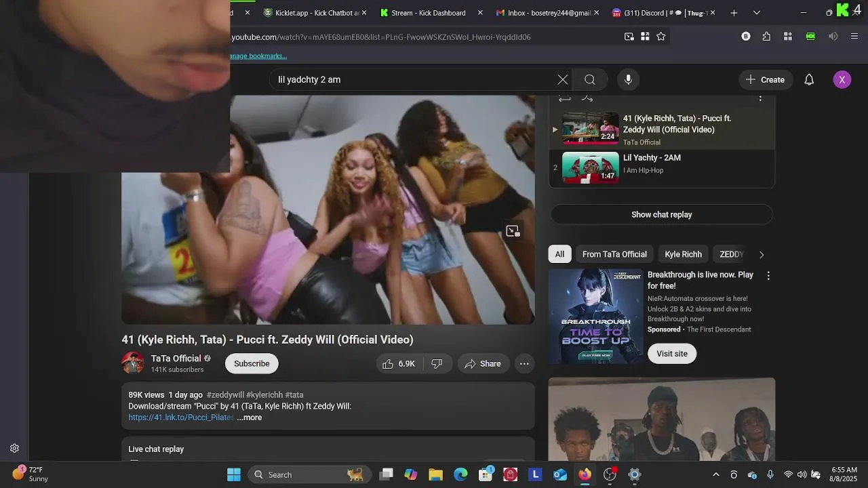Click the #zeddywill hashtag

tap(225, 395)
